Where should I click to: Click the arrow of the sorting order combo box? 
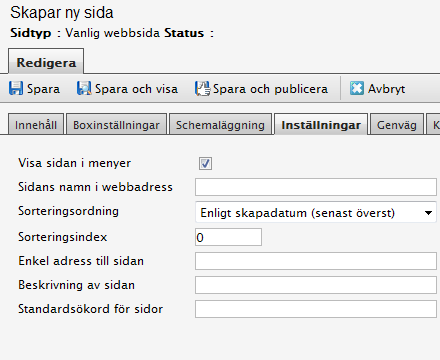(x=428, y=213)
